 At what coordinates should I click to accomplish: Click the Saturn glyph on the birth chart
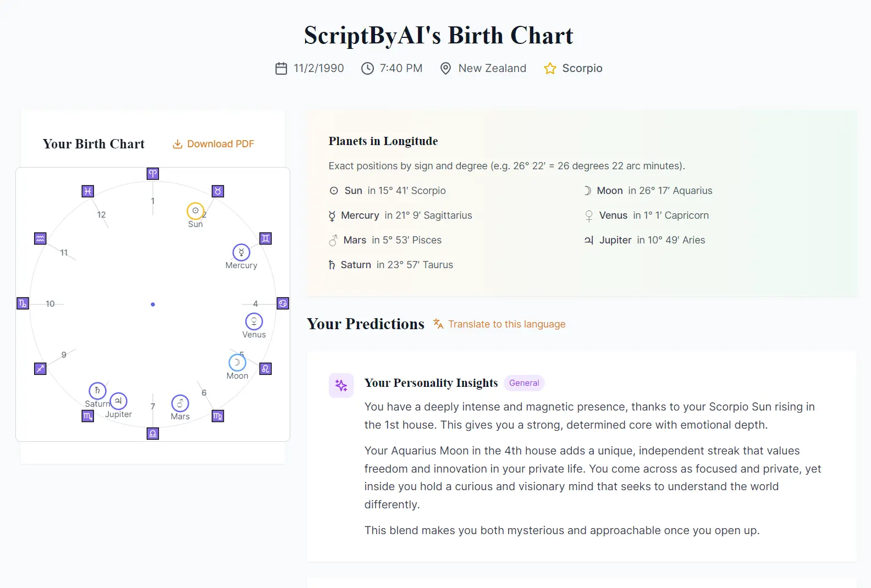tap(97, 391)
